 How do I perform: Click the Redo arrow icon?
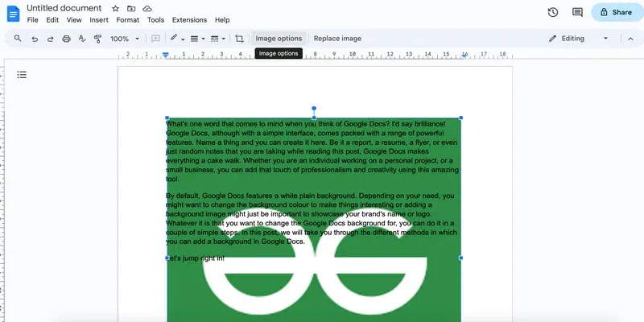coord(50,39)
